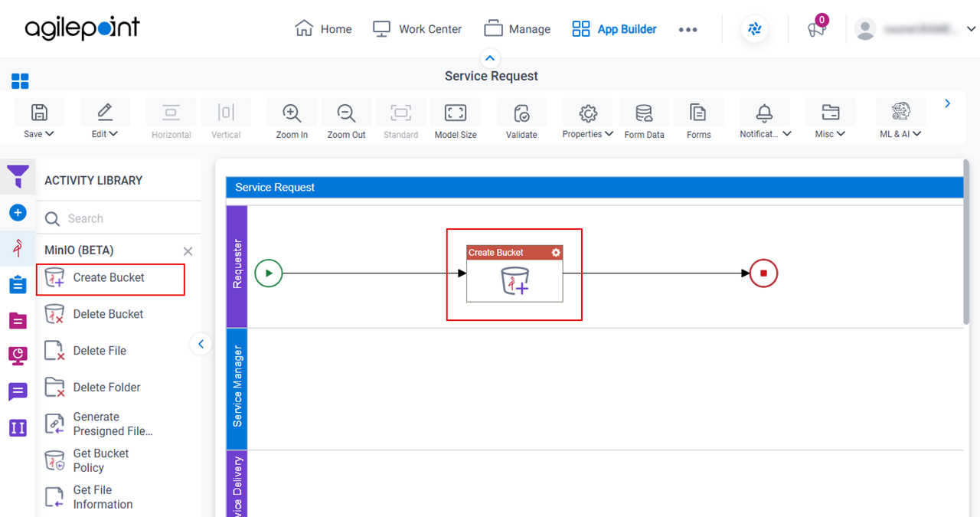This screenshot has height=517, width=980.
Task: Click the Standard zoom icon
Action: (x=400, y=113)
